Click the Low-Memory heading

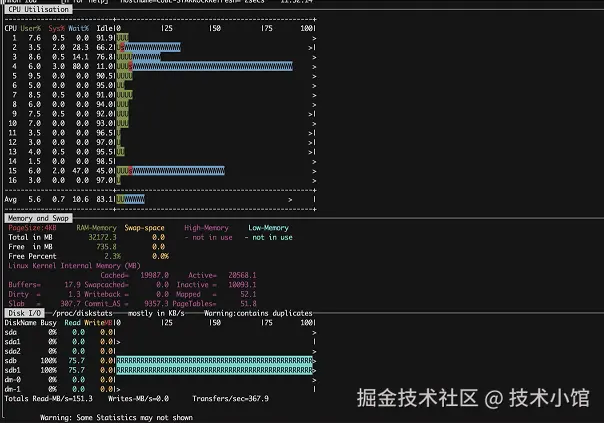click(268, 228)
